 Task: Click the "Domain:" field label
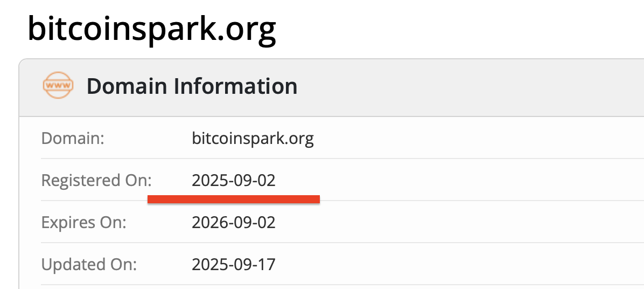pyautogui.click(x=73, y=139)
